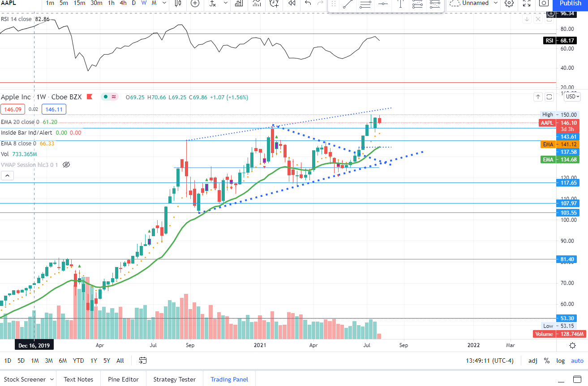
Task: Delete the RSI pane using its X icon
Action: click(x=538, y=19)
